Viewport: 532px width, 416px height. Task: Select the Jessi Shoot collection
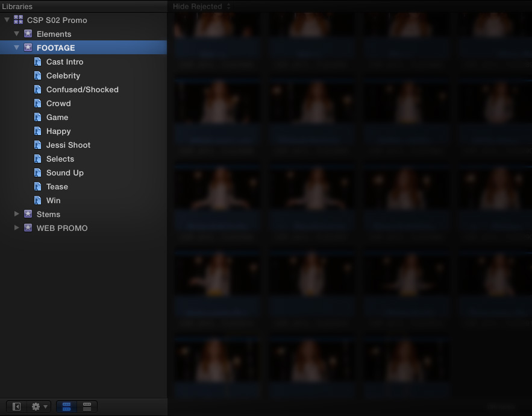[x=68, y=145]
